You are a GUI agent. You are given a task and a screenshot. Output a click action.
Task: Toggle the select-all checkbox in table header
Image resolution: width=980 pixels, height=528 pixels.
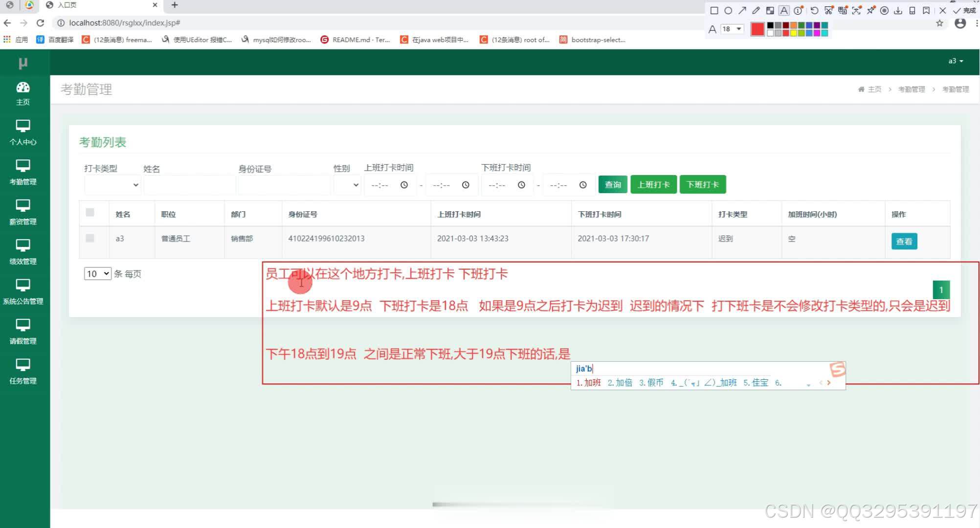[x=90, y=212]
